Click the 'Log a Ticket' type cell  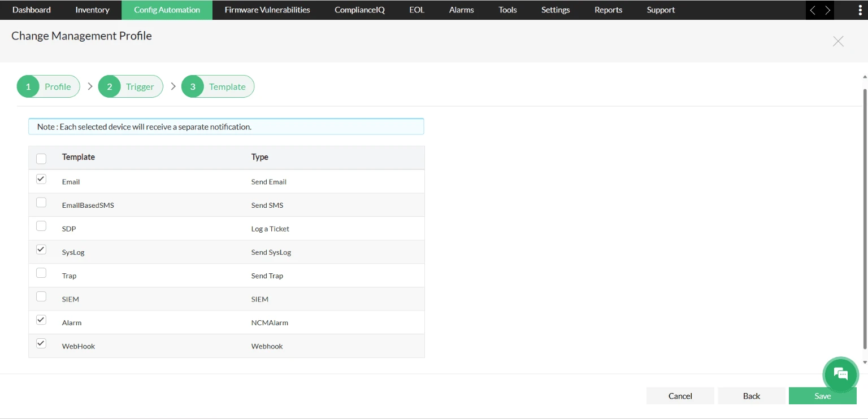pos(270,229)
